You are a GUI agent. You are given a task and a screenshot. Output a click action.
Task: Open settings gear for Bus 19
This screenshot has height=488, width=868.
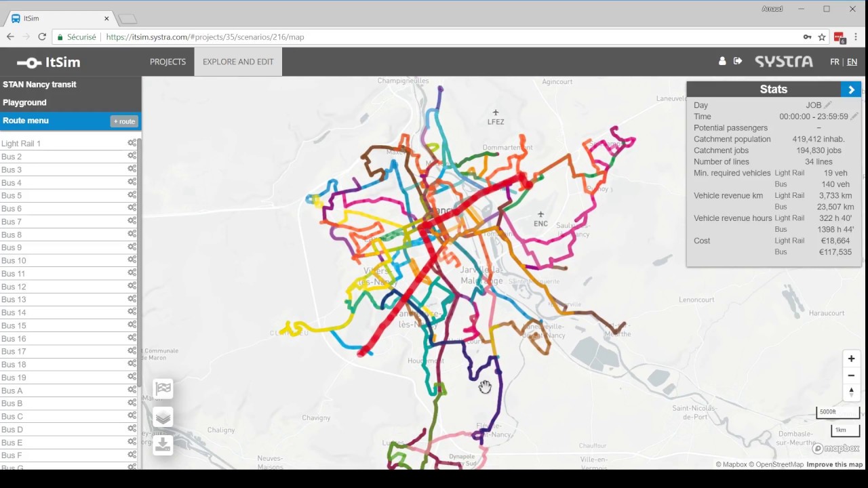pyautogui.click(x=132, y=377)
